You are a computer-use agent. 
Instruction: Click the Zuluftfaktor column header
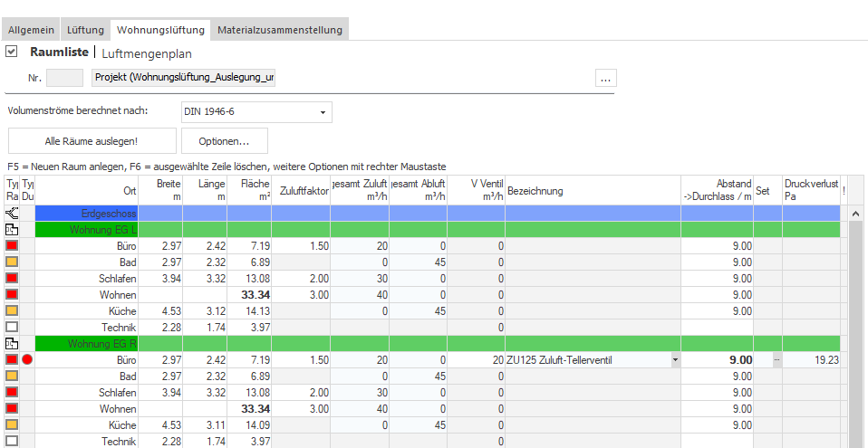tap(301, 190)
